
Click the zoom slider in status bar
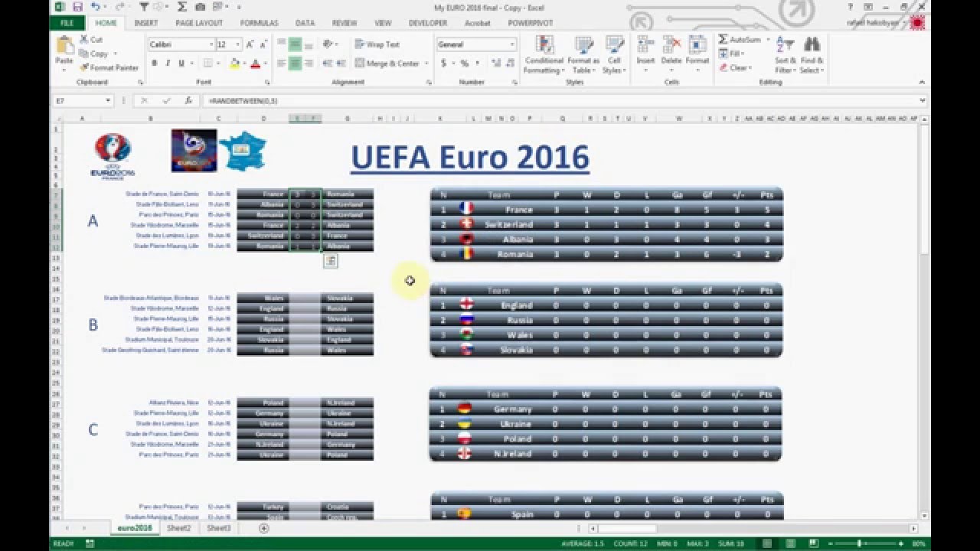click(859, 543)
